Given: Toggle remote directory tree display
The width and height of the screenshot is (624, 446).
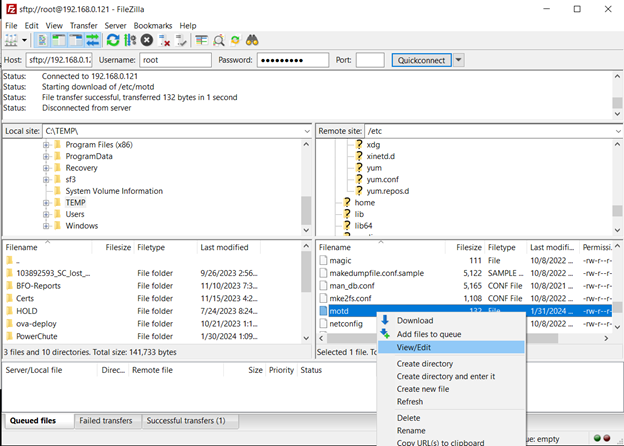Looking at the screenshot, I should (76, 40).
